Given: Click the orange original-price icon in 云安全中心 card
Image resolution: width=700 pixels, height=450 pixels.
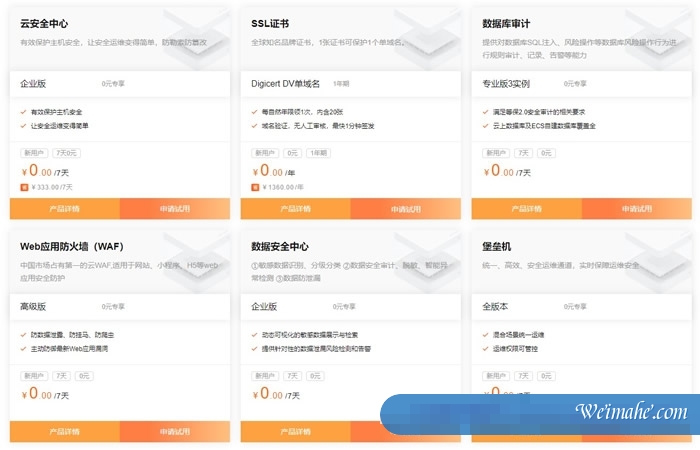Looking at the screenshot, I should click(24, 186).
